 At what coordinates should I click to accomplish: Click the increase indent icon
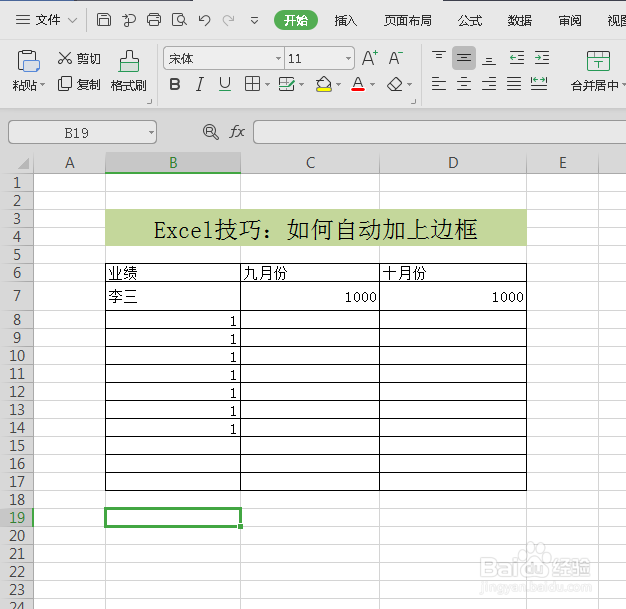542,58
